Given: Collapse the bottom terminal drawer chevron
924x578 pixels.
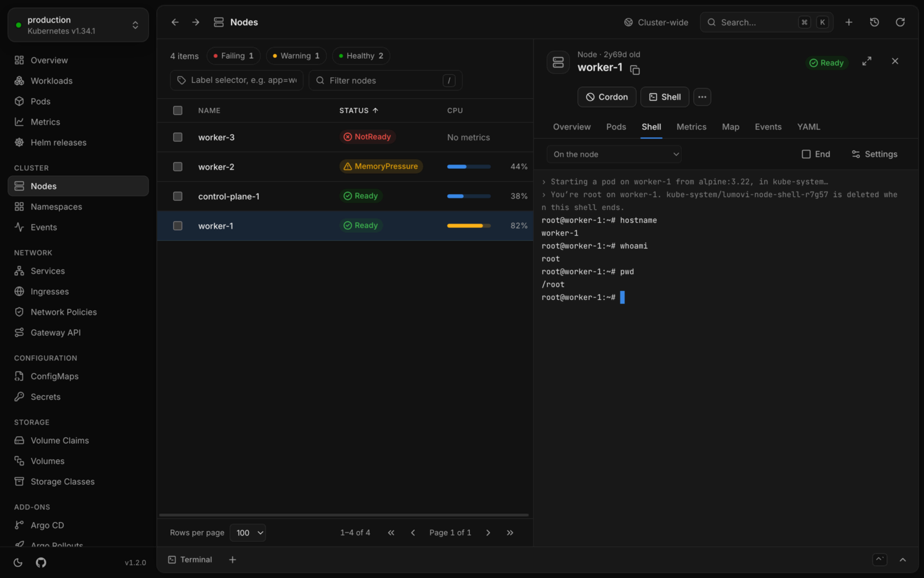Looking at the screenshot, I should (903, 560).
